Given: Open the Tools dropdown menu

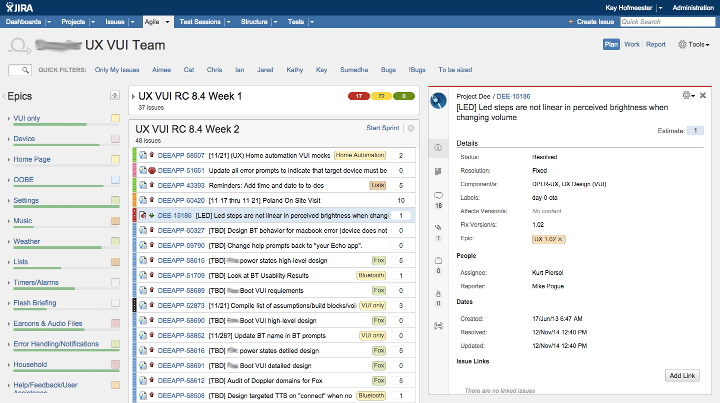Looking at the screenshot, I should pyautogui.click(x=693, y=44).
